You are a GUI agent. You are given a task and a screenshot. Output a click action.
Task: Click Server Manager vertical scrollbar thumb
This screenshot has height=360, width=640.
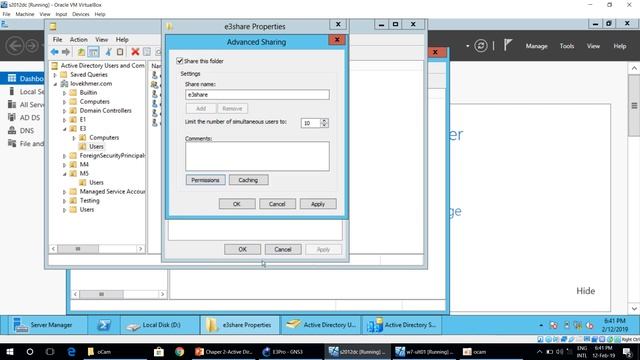[x=634, y=106]
